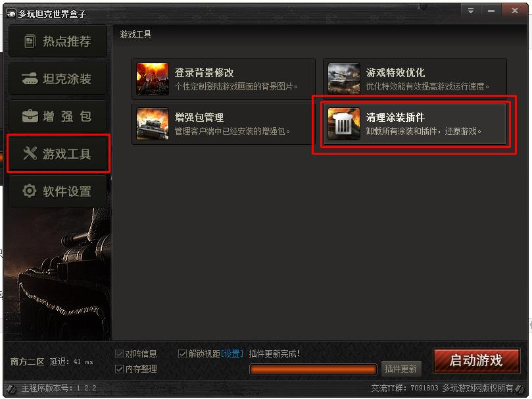Switch to the 坦克涂装 sidebar tab
Screen dimensions: 532x399
click(58, 79)
